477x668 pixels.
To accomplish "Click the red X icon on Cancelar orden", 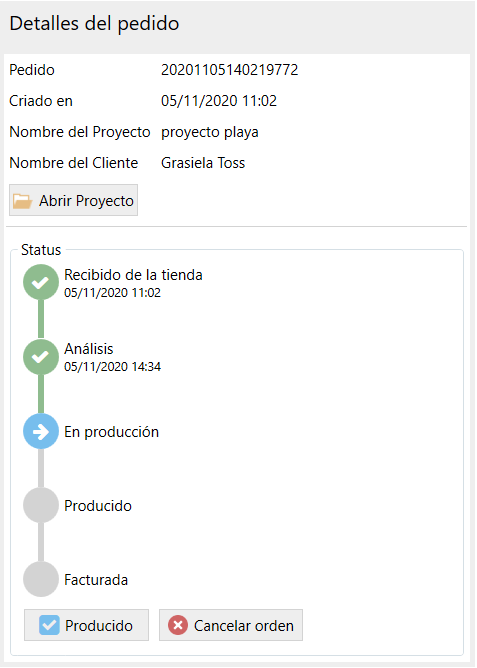I will click(x=178, y=625).
